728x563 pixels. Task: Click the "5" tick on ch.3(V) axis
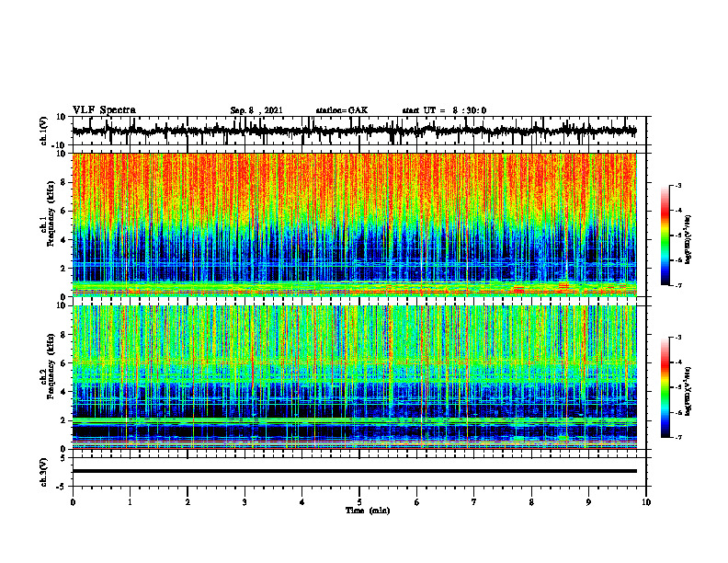pos(63,458)
